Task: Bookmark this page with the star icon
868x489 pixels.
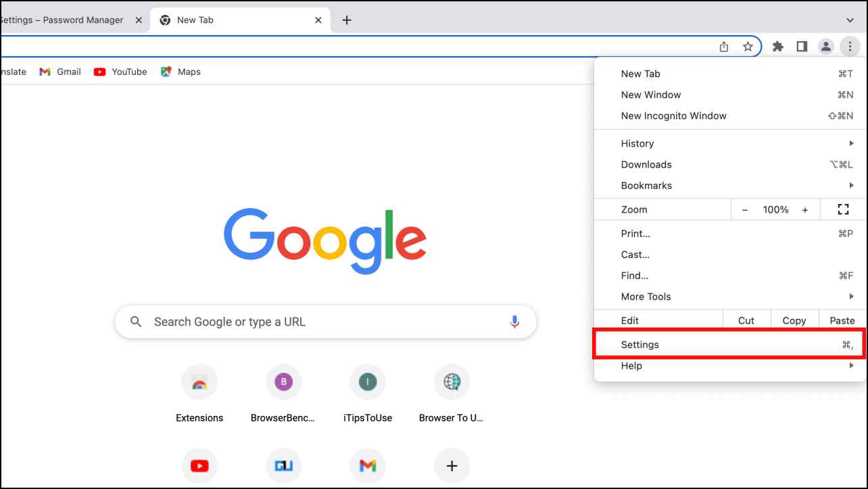Action: pyautogui.click(x=748, y=47)
